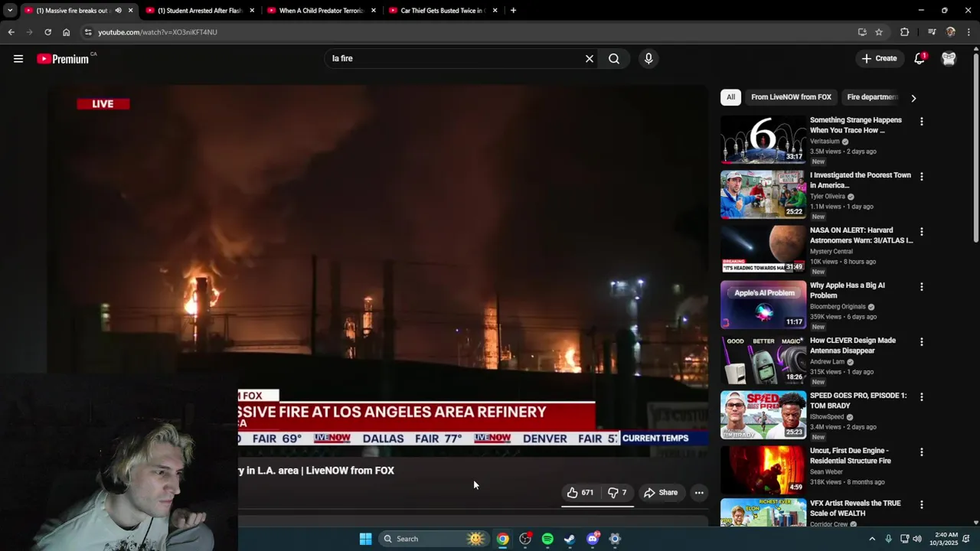Open options for Apple AI Problem video
The image size is (980, 551).
pos(922,287)
